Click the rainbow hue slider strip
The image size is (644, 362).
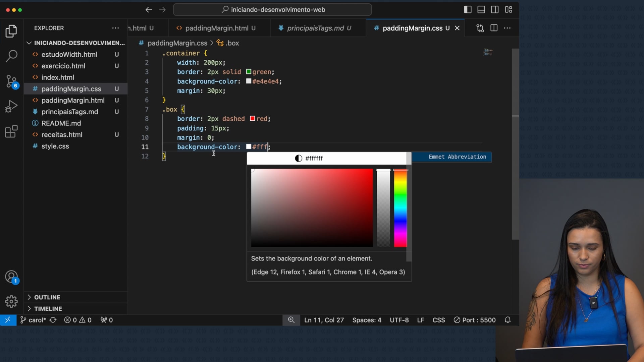pyautogui.click(x=400, y=208)
